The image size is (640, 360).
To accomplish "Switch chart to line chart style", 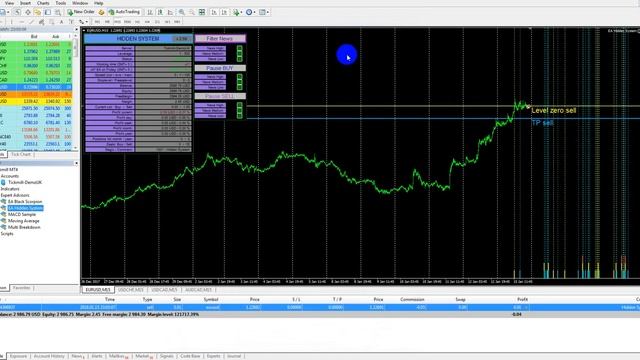I will coord(170,12).
